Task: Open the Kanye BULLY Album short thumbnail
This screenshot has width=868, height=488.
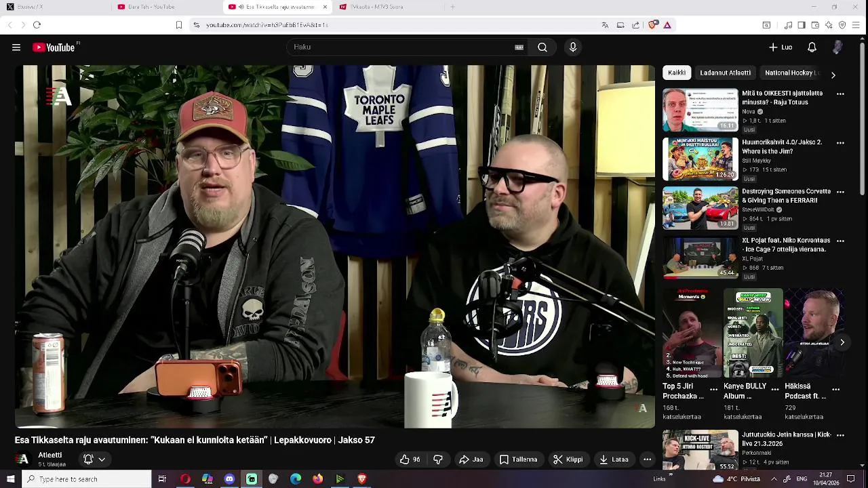Action: click(x=753, y=333)
